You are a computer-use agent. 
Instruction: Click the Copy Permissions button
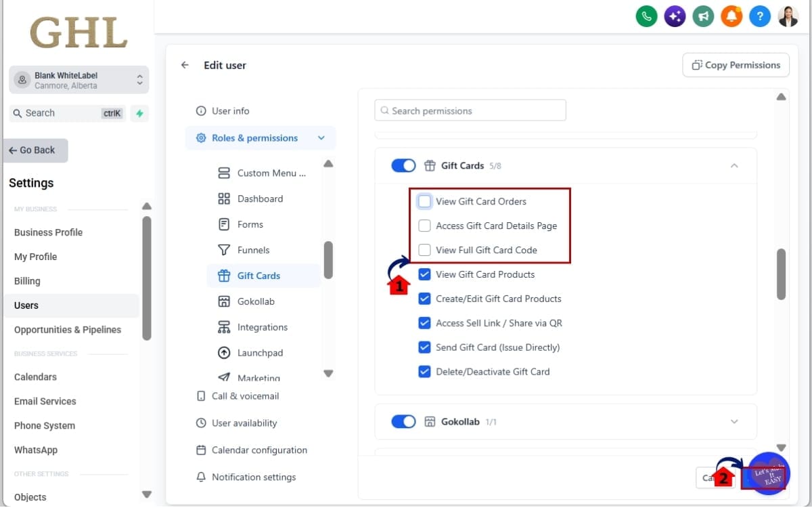click(x=736, y=65)
